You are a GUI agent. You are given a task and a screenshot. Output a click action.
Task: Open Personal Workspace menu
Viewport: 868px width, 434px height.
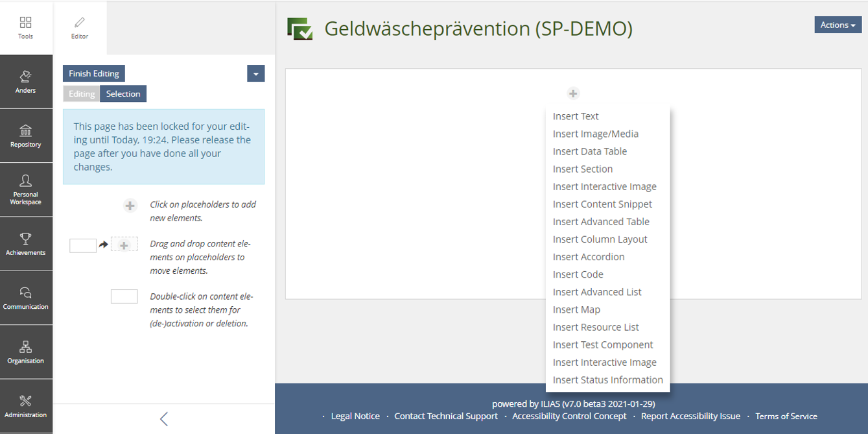click(26, 189)
